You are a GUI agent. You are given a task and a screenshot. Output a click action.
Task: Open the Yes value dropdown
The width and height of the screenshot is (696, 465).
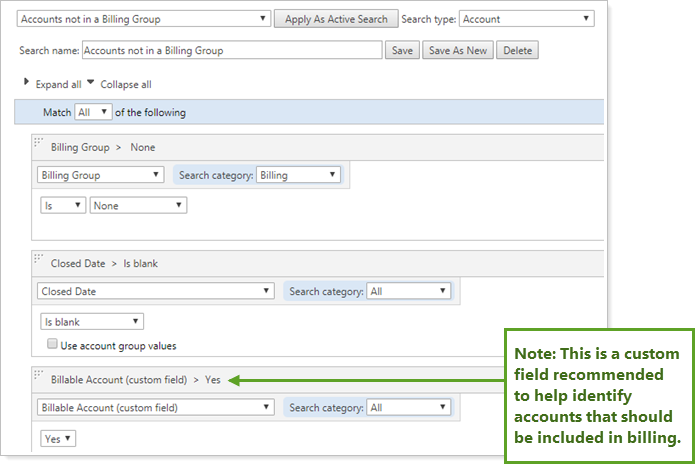[58, 439]
